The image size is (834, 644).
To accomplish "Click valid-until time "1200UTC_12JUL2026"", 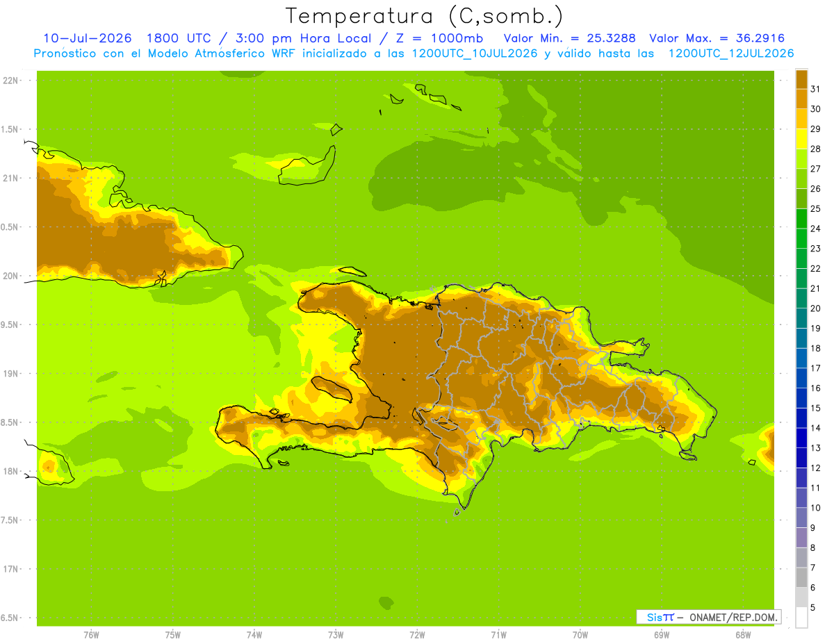I will [730, 53].
